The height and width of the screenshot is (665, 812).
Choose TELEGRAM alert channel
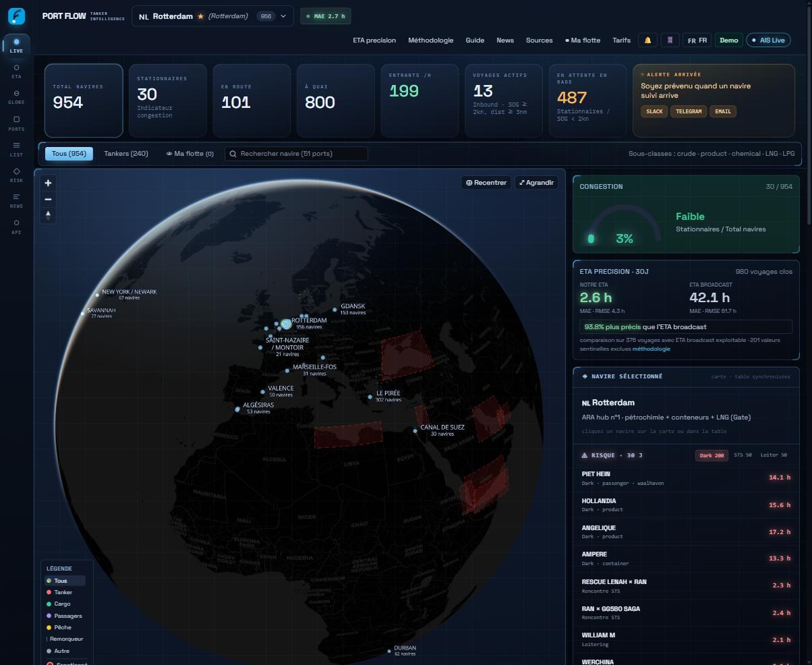click(x=689, y=111)
